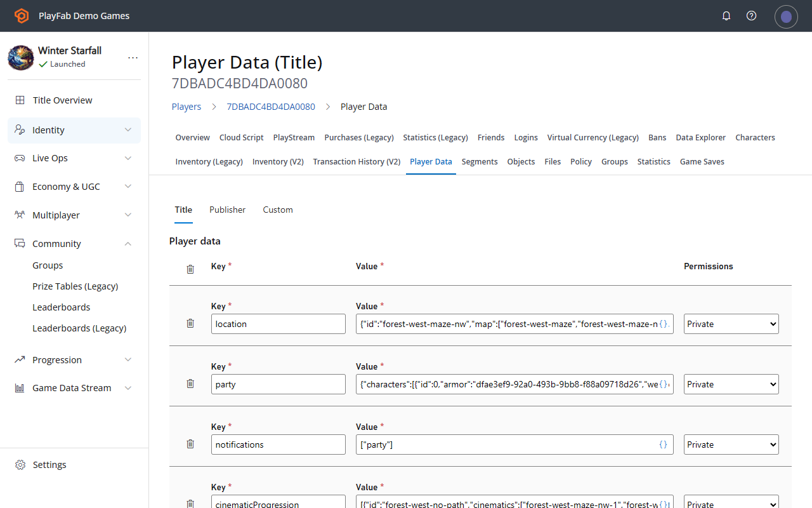Click the Settings gear icon

[20, 465]
